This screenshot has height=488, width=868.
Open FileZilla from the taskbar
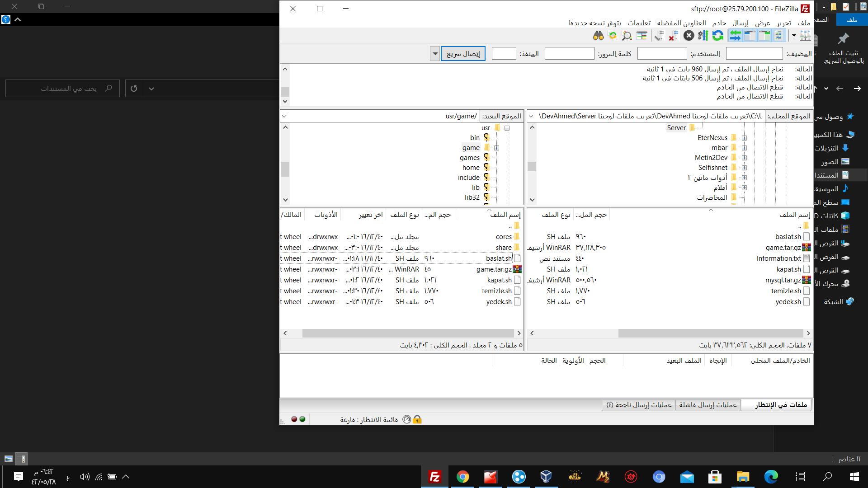point(435,477)
